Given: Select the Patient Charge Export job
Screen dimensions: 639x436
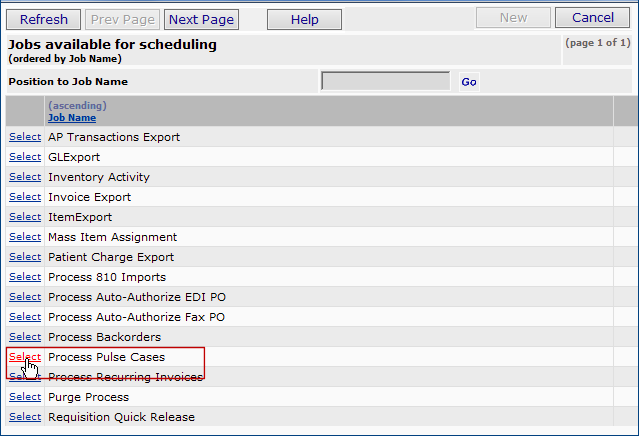Looking at the screenshot, I should pyautogui.click(x=25, y=257).
